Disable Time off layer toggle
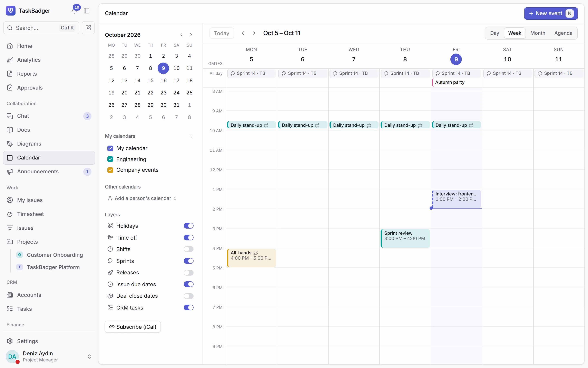The image size is (588, 368). pyautogui.click(x=189, y=238)
